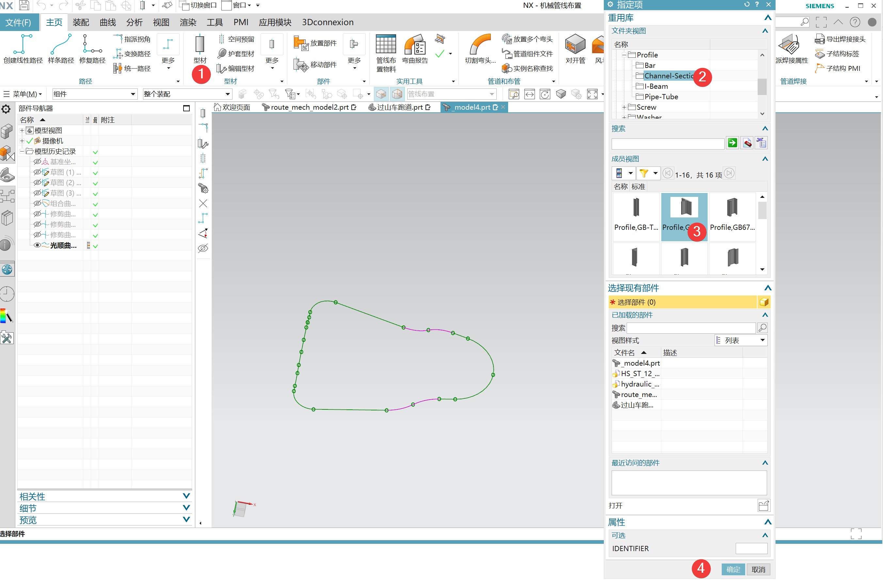Image resolution: width=883 pixels, height=588 pixels.
Task: Click 变换路径 tool
Action: [132, 54]
